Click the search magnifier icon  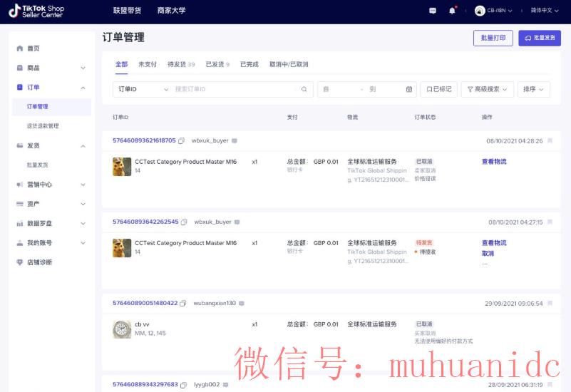click(x=304, y=89)
